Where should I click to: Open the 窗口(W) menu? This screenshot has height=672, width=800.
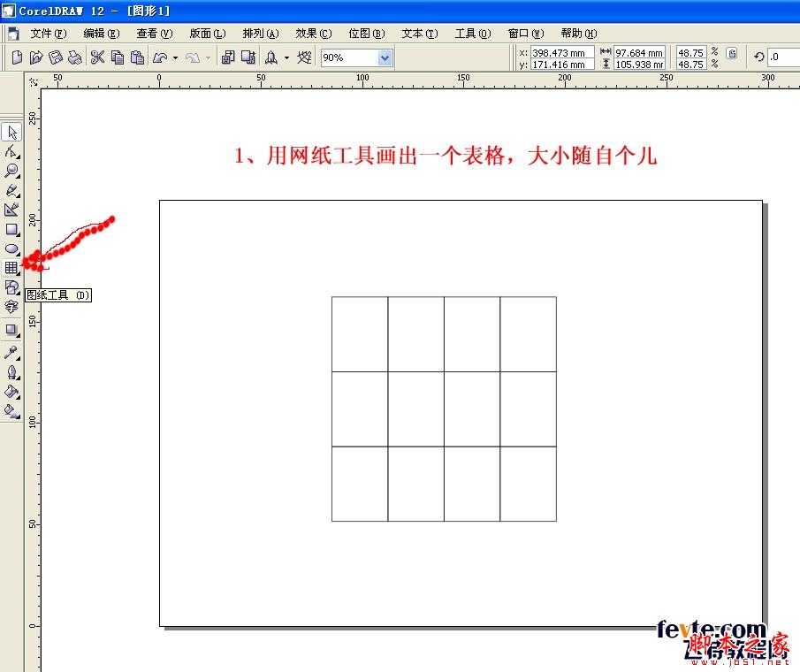pyautogui.click(x=526, y=34)
